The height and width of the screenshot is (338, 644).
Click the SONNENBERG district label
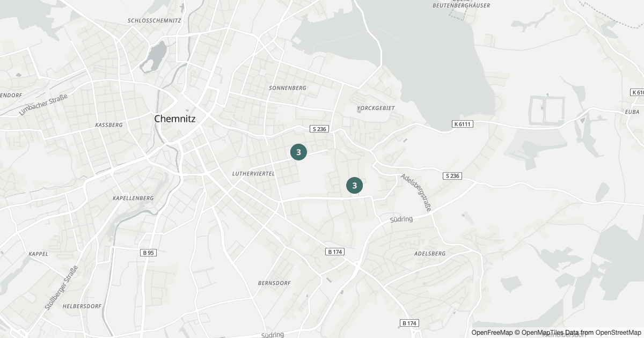pyautogui.click(x=288, y=87)
